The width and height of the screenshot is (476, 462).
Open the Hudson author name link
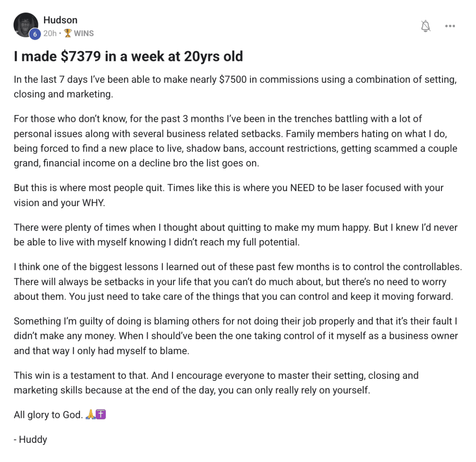click(x=60, y=20)
